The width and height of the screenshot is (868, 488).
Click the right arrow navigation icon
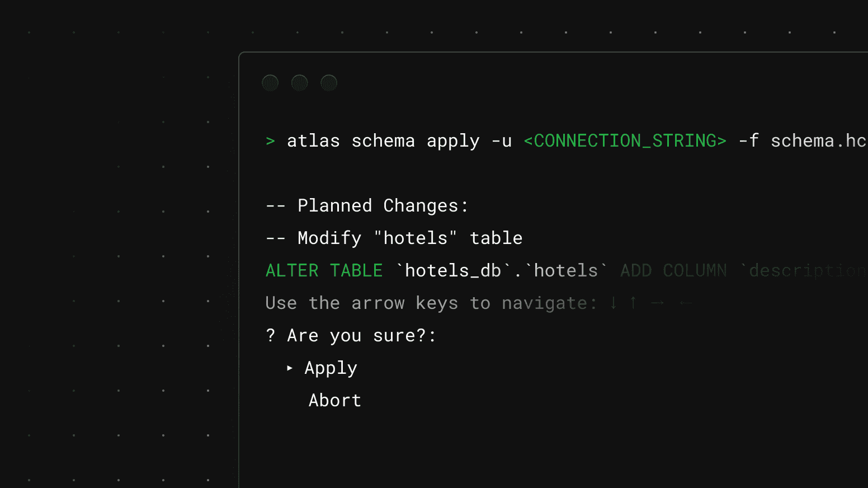(x=658, y=303)
